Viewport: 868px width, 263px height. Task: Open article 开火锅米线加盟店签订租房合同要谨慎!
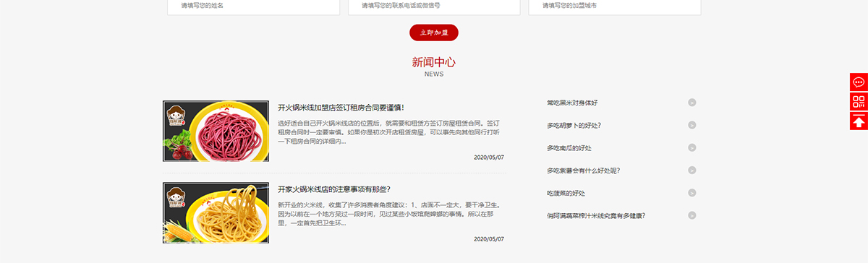pos(341,108)
